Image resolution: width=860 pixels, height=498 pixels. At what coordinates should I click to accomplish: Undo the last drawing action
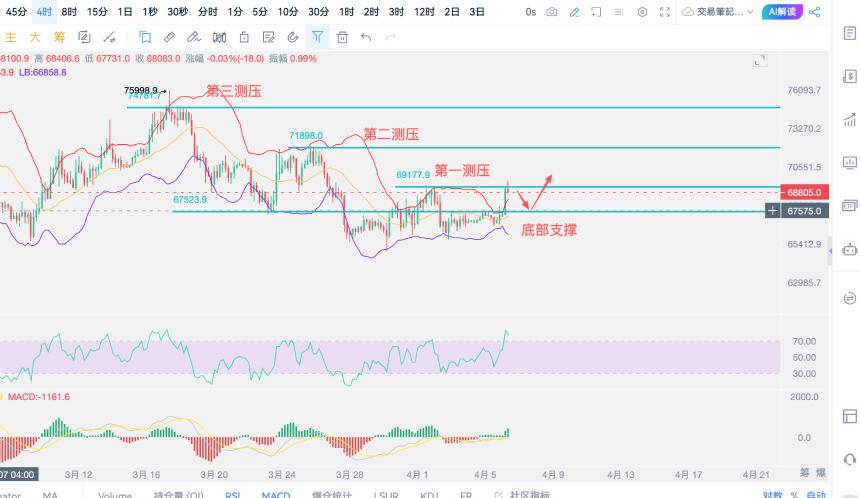366,37
